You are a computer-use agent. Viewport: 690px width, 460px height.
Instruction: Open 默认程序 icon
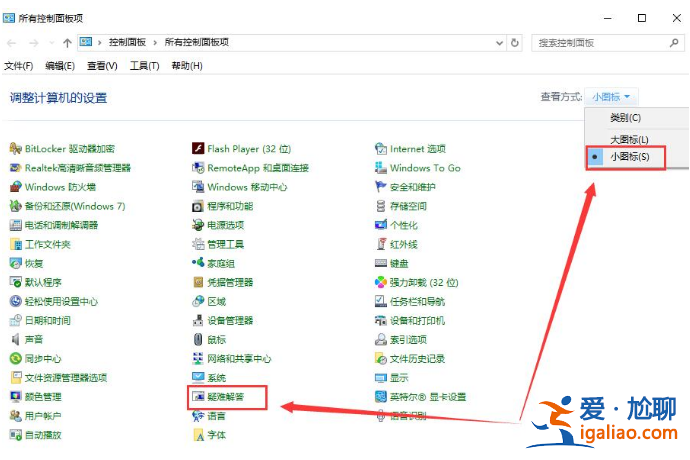(15, 282)
